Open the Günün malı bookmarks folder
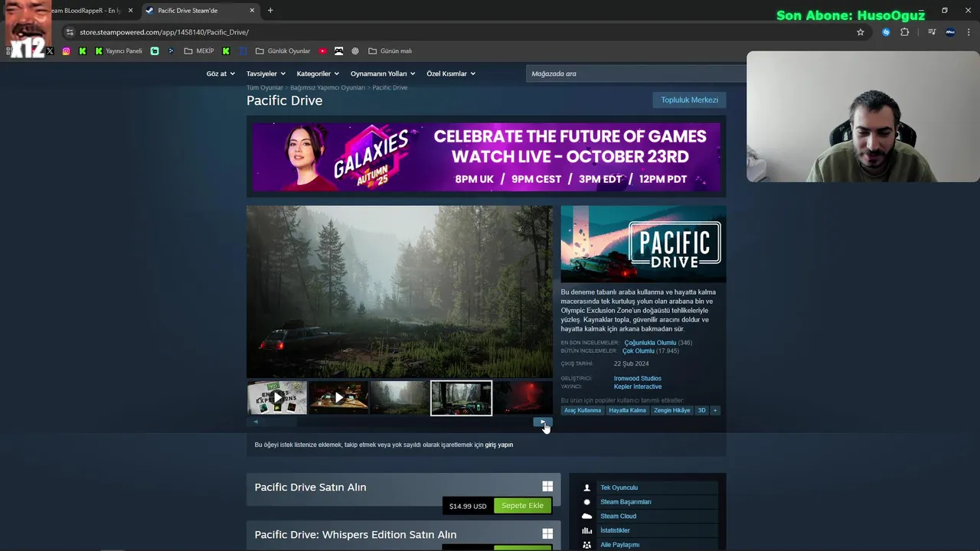 click(x=390, y=51)
